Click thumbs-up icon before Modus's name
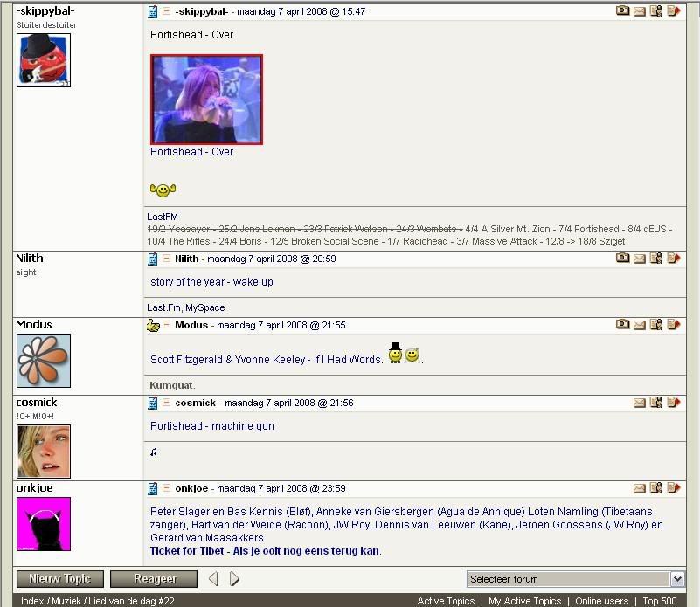This screenshot has height=607, width=700. pyautogui.click(x=153, y=326)
